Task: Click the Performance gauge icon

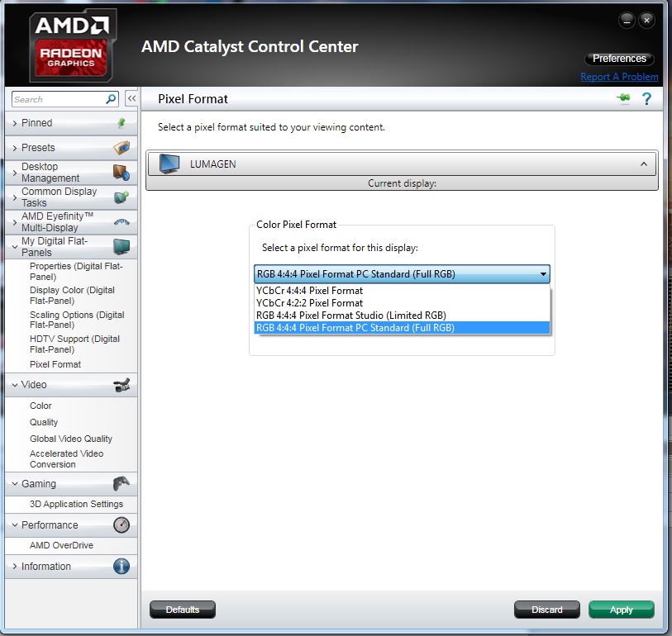Action: [122, 524]
